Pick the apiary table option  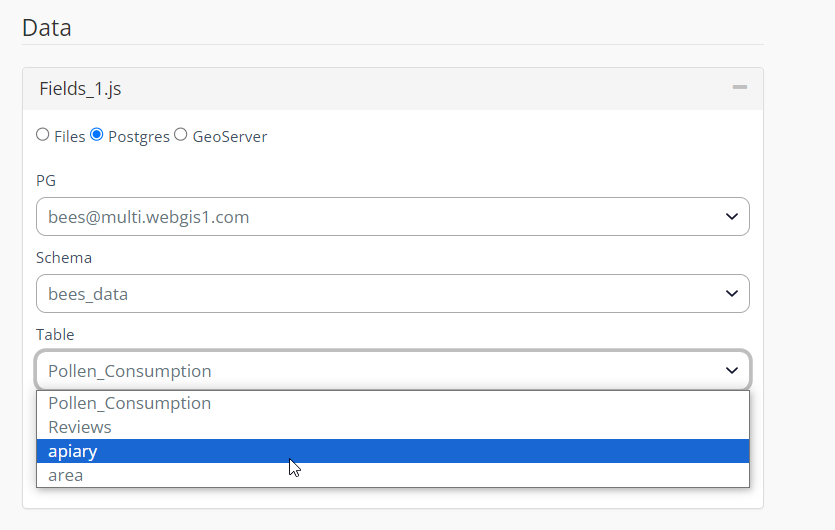[x=73, y=451]
